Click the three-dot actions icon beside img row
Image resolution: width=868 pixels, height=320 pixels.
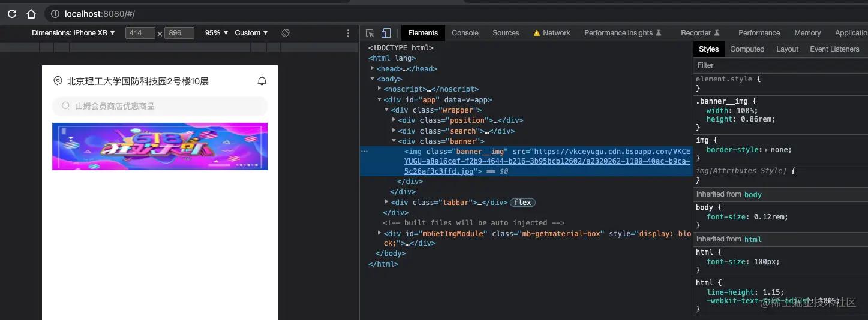(x=364, y=152)
